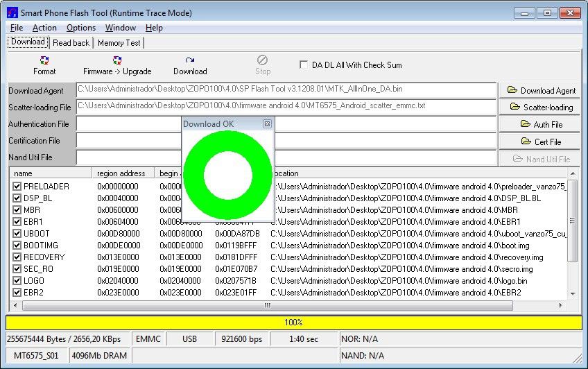
Task: Switch to the Memory Test tab
Action: 119,43
